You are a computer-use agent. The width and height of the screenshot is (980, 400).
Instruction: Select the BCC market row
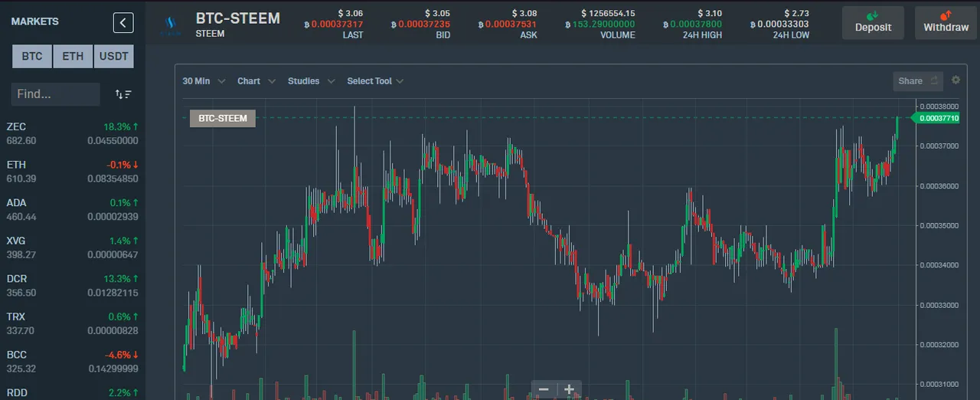[x=73, y=362]
